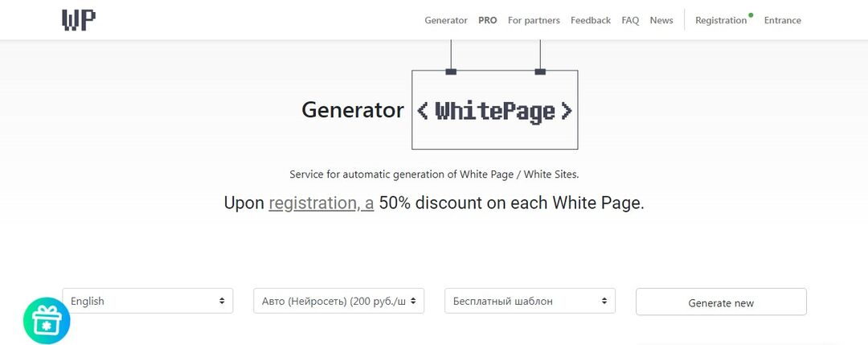Expand the English language dropdown
Viewport: 868px width, 345px height.
148,302
